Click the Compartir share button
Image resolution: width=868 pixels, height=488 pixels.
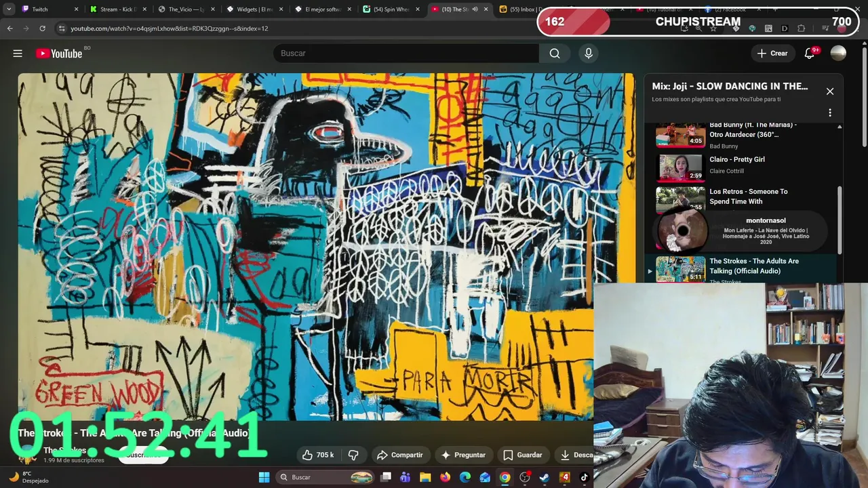click(399, 455)
